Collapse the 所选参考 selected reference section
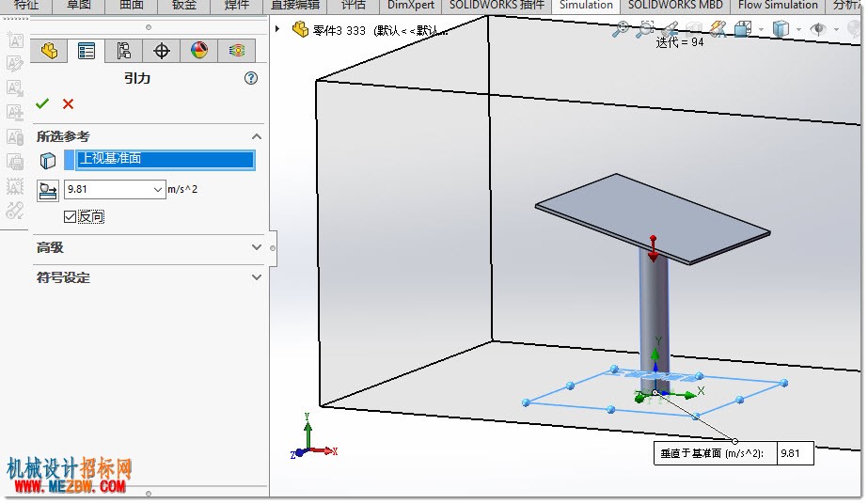Image resolution: width=868 pixels, height=504 pixels. pyautogui.click(x=257, y=136)
